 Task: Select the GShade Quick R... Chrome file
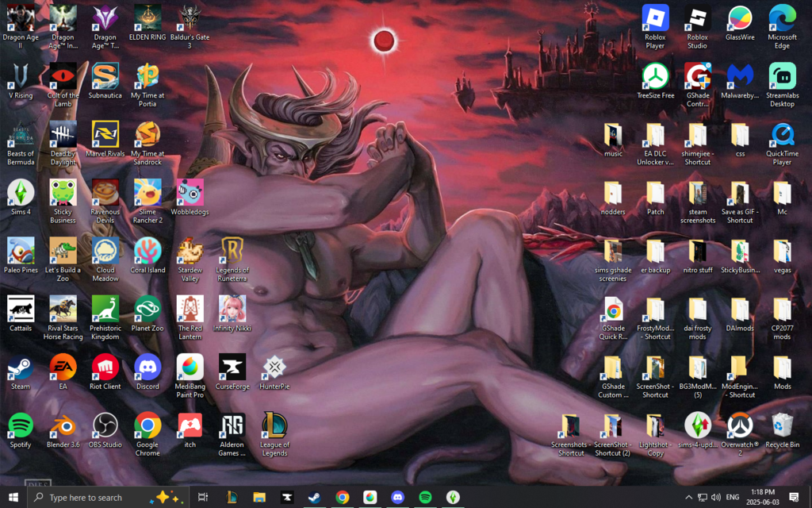click(613, 317)
